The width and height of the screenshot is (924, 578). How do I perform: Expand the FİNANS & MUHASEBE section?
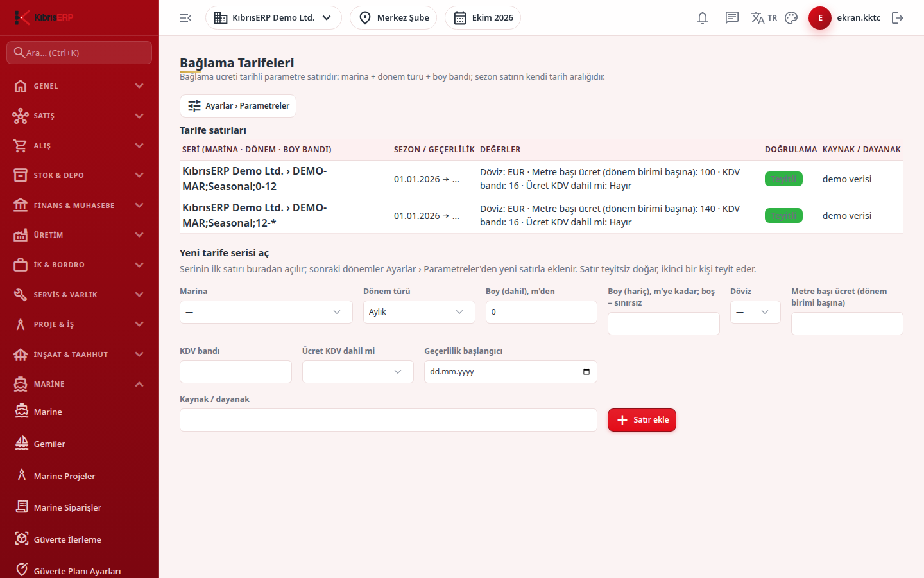point(80,206)
